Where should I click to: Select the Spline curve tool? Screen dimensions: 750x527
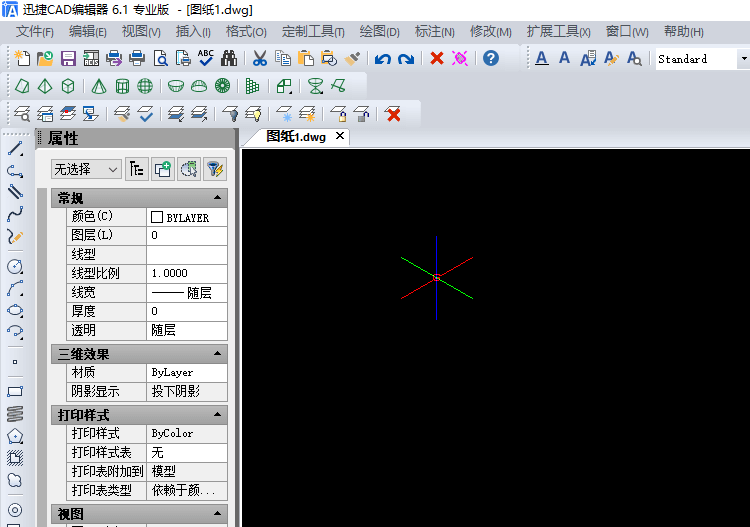[x=15, y=214]
